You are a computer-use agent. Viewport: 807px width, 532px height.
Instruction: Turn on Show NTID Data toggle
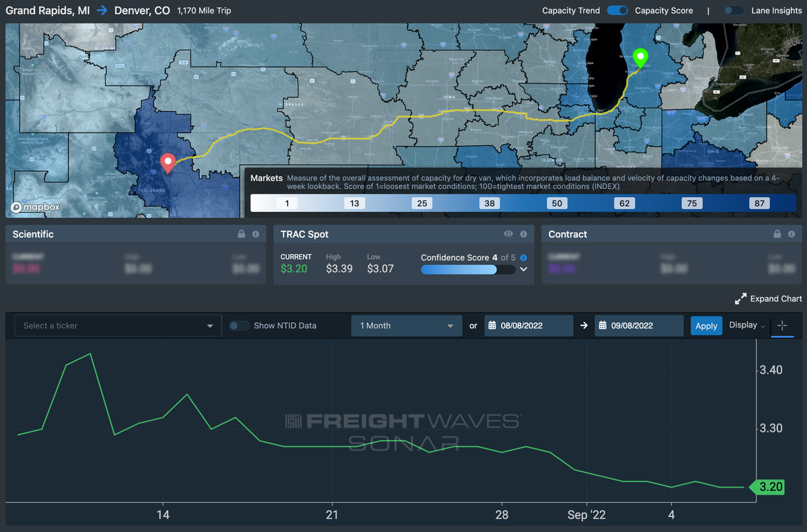(239, 326)
